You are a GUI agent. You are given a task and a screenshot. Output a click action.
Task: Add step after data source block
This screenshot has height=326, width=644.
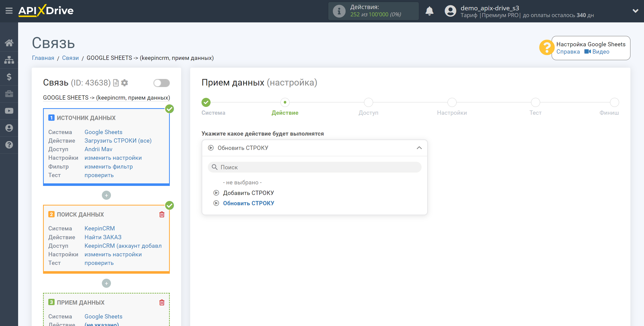coord(106,195)
